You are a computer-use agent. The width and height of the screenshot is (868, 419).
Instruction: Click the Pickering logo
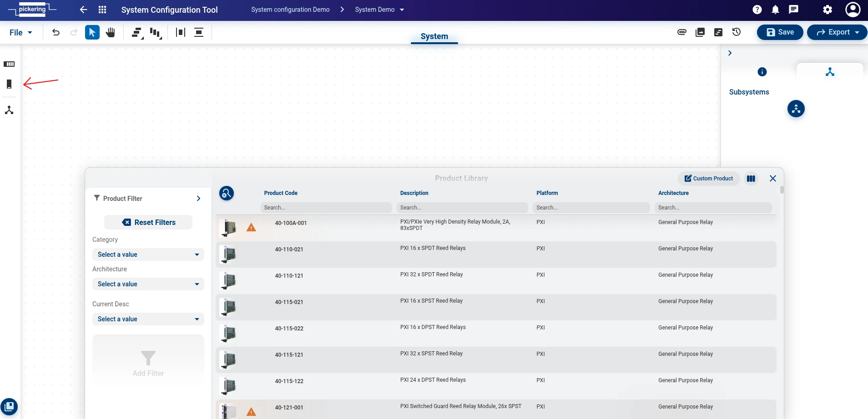[32, 9]
